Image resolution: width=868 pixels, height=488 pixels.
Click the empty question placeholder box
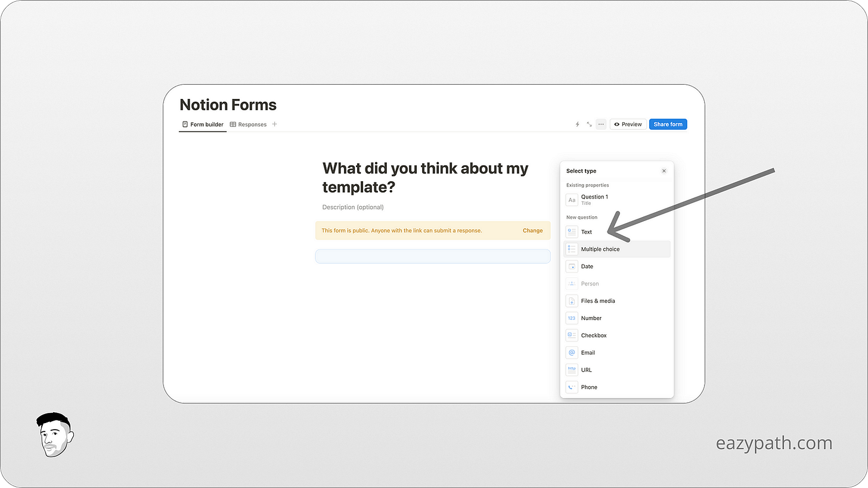coord(433,256)
